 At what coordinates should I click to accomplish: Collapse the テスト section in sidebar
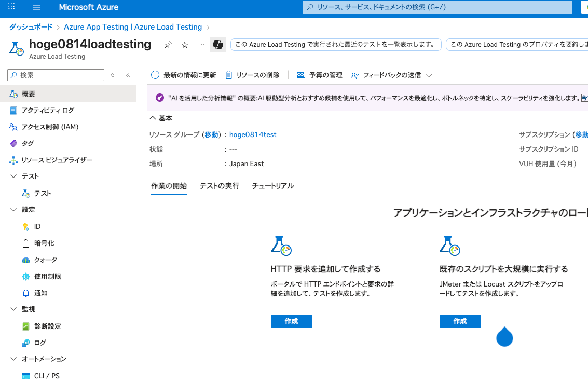pos(13,176)
